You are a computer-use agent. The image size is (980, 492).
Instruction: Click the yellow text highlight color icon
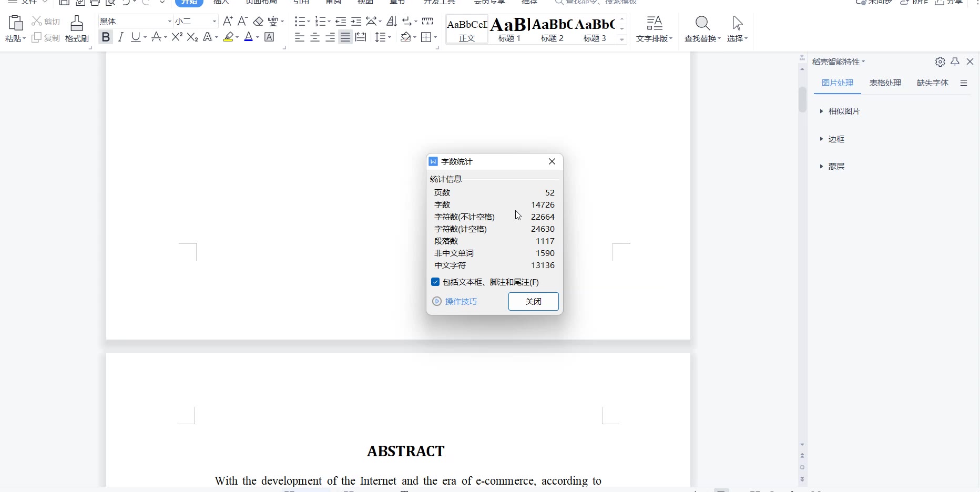pyautogui.click(x=228, y=37)
